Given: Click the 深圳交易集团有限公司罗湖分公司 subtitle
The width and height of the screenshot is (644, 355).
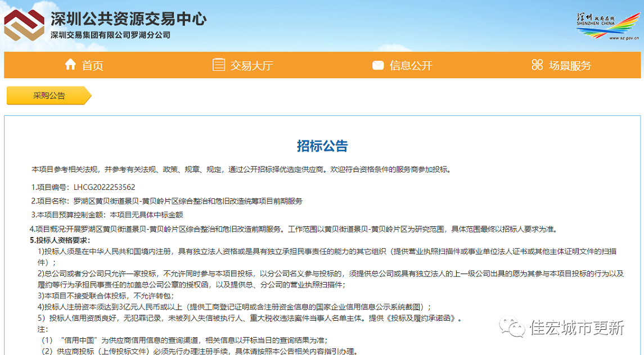Looking at the screenshot, I should pos(110,35).
